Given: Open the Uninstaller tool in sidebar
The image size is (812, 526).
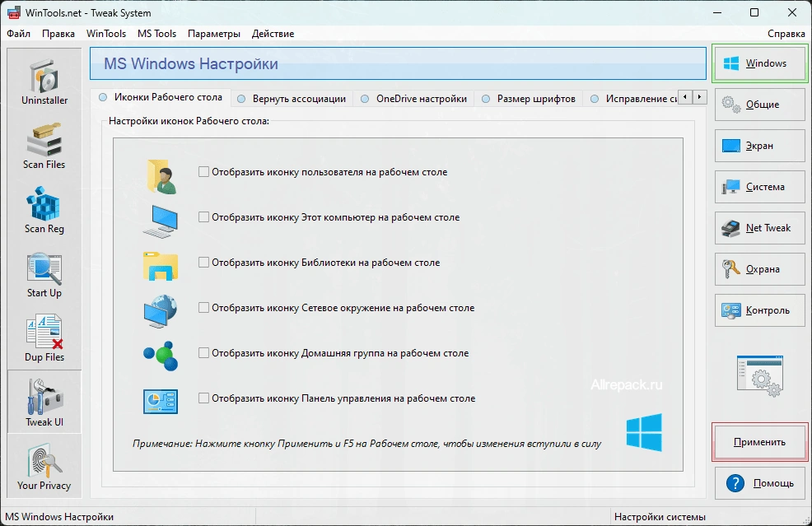Looking at the screenshot, I should (44, 81).
